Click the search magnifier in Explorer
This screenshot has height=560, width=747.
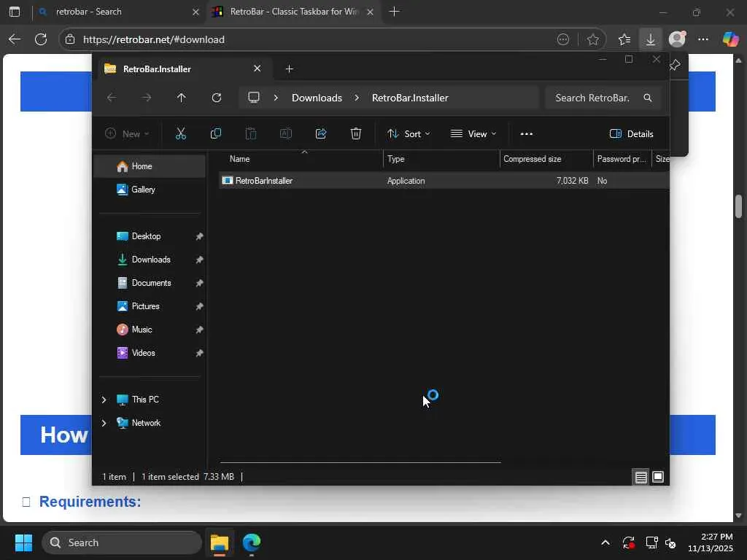pyautogui.click(x=648, y=98)
